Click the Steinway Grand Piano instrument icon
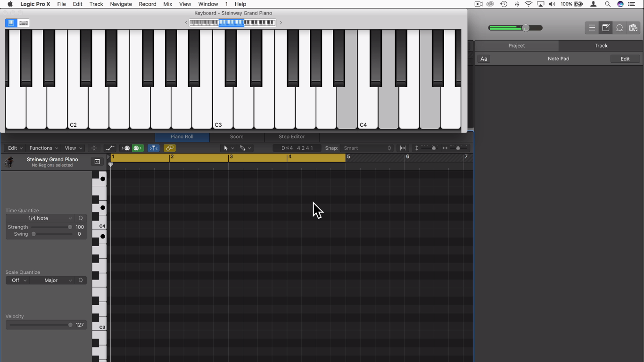Viewport: 644px width, 362px height. pos(9,162)
